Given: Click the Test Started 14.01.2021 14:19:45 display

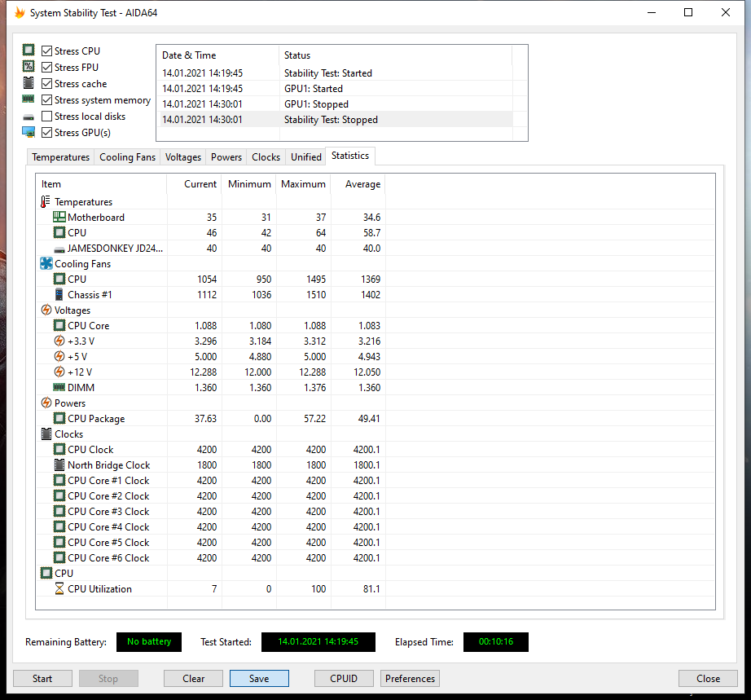Looking at the screenshot, I should pos(318,641).
